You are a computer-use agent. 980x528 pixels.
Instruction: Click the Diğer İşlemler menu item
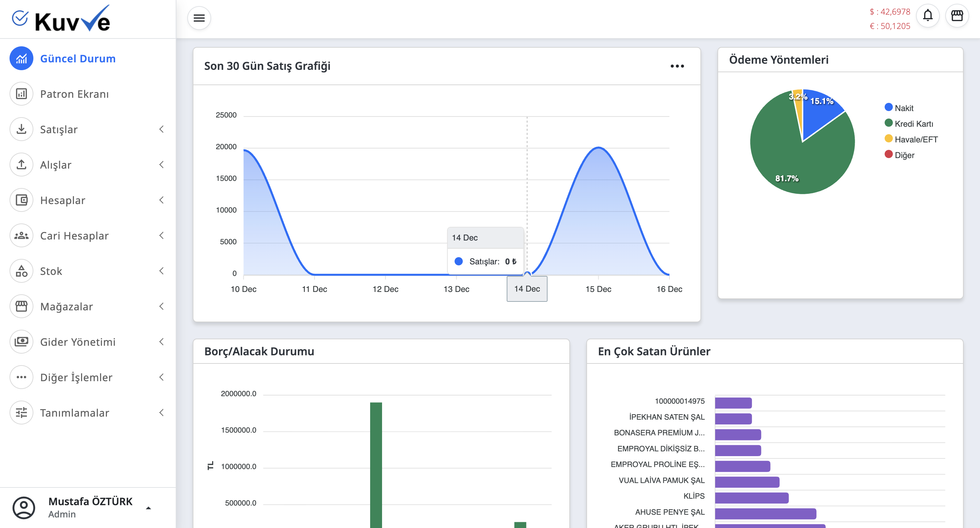pos(76,377)
